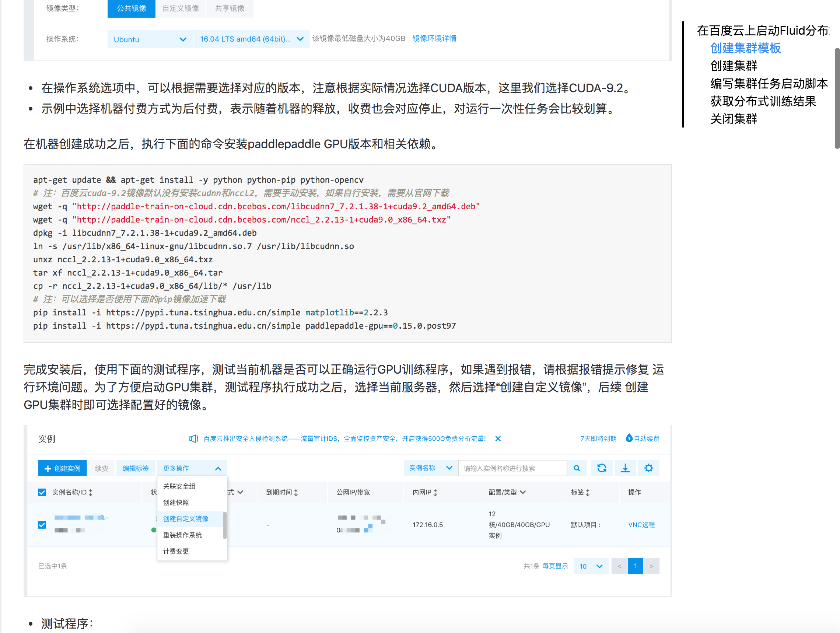Dismiss announcement banner with X icon

(498, 438)
